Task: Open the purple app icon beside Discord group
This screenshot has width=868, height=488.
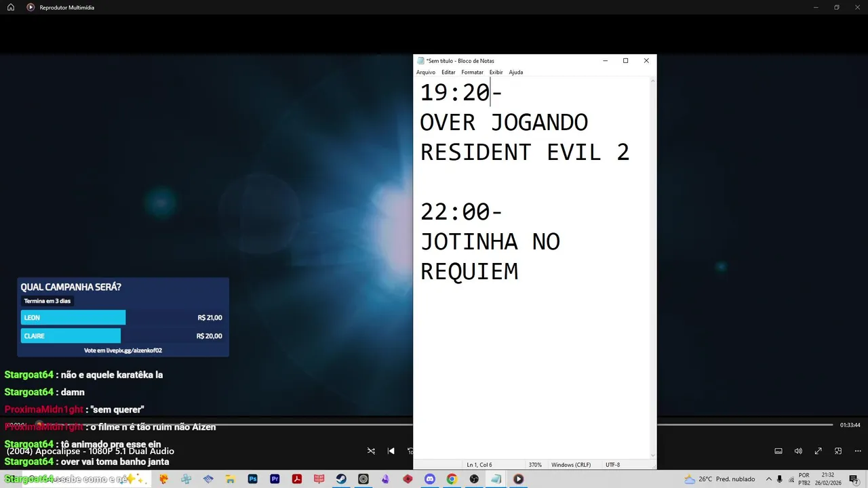Action: pyautogui.click(x=385, y=479)
